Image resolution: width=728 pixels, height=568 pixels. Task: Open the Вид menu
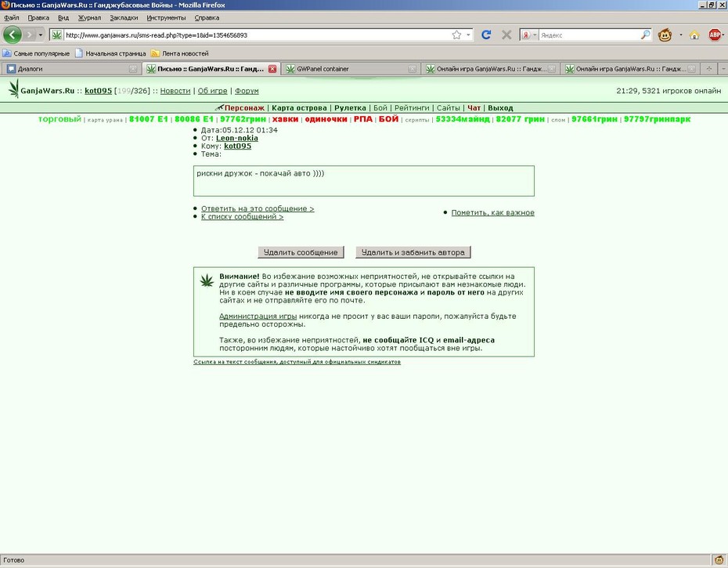point(63,18)
